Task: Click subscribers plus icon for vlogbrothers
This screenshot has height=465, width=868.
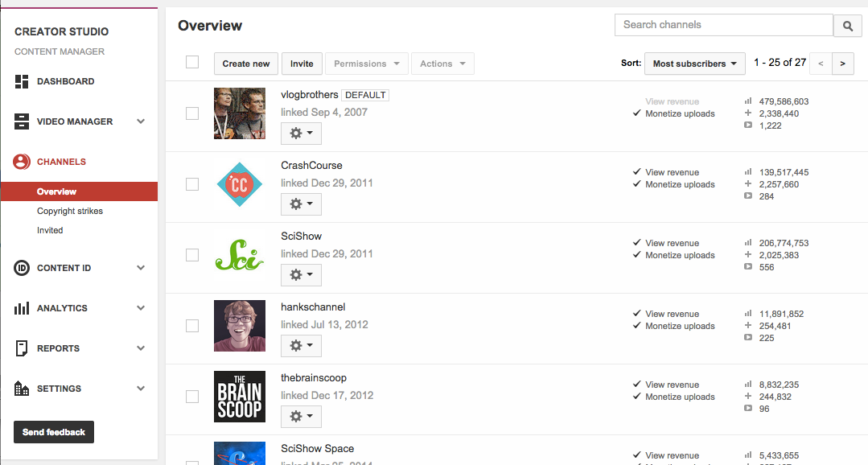Action: tap(748, 113)
